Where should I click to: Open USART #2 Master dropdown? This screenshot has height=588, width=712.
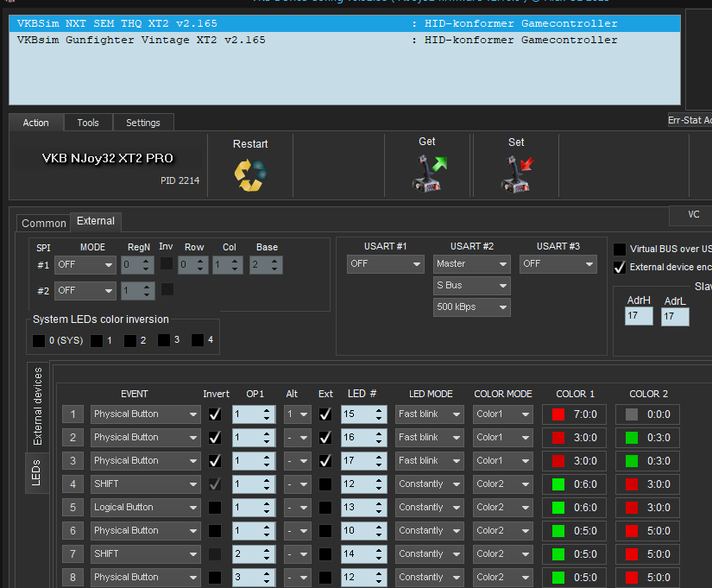(x=472, y=264)
